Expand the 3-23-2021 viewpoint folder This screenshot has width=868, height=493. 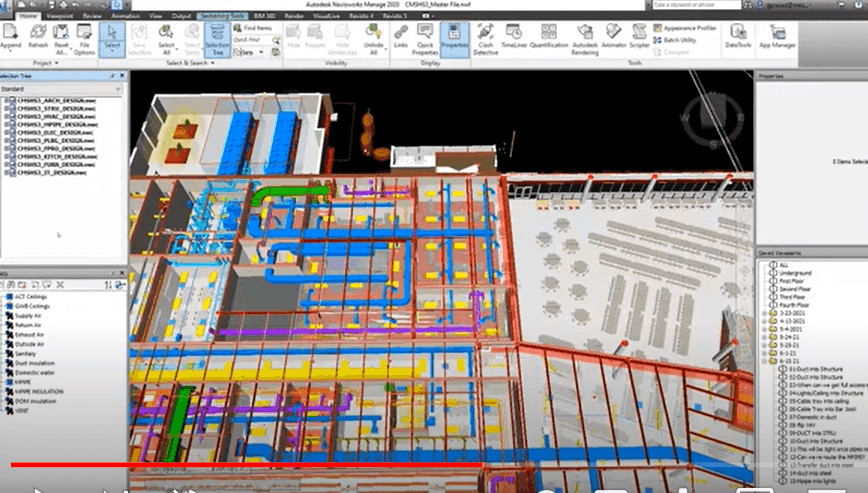coord(763,313)
